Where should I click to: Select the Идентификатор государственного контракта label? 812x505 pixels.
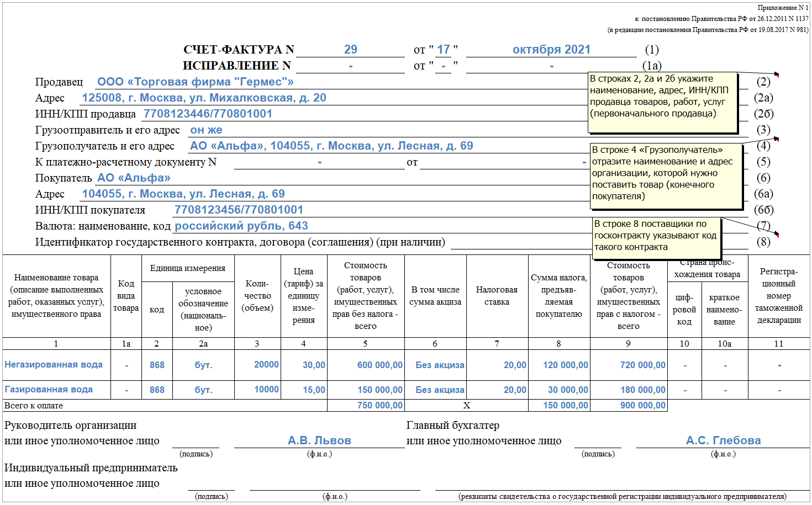(x=240, y=242)
